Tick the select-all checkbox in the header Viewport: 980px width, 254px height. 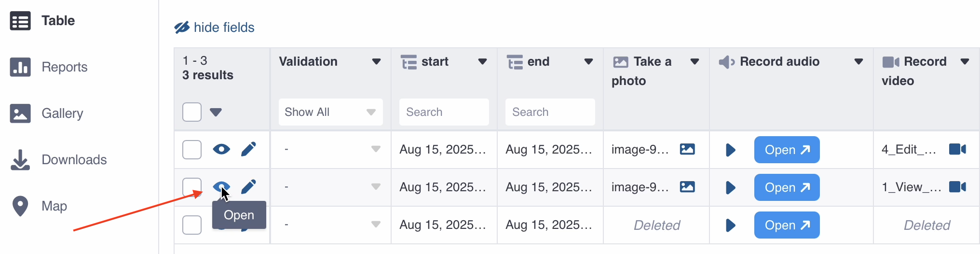coord(192,112)
